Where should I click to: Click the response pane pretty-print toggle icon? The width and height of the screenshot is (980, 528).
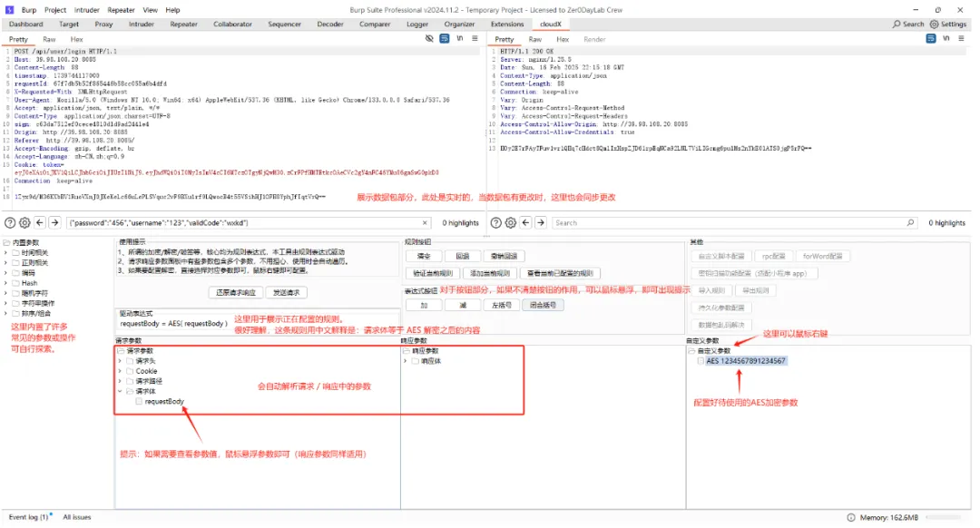(x=931, y=39)
